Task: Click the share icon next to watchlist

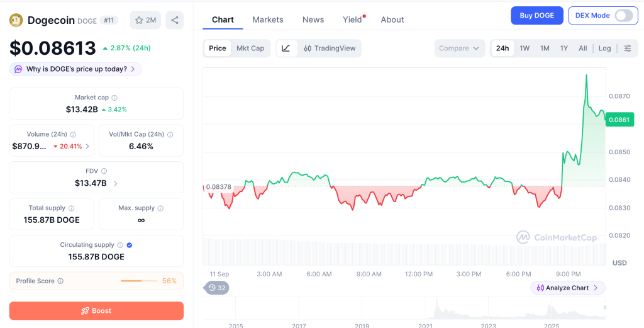Action: [x=175, y=20]
